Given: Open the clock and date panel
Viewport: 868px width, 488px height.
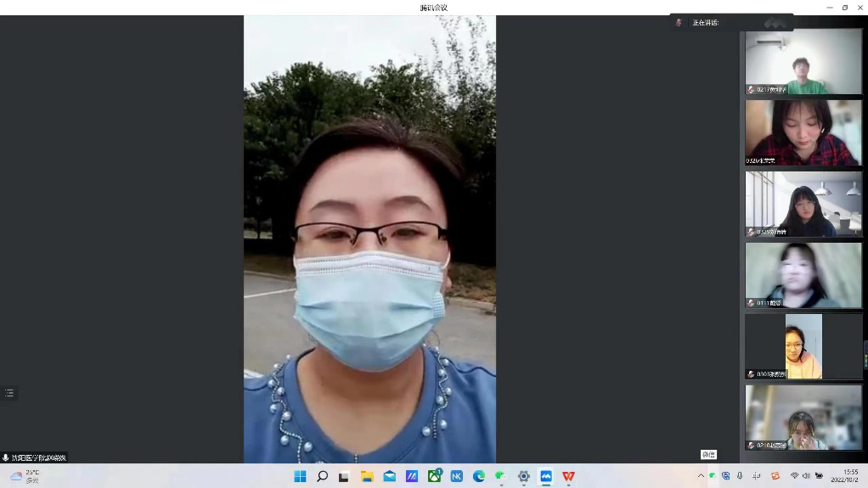Looking at the screenshot, I should tap(850, 476).
